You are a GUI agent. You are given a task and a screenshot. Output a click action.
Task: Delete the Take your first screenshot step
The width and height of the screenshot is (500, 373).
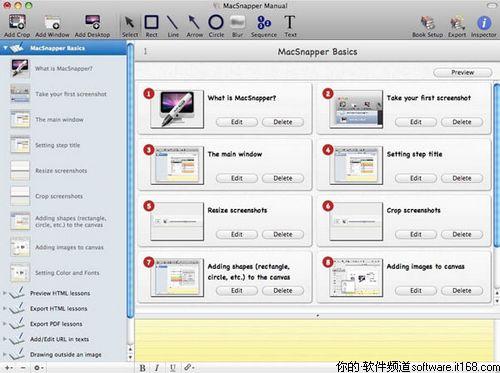pyautogui.click(x=462, y=122)
